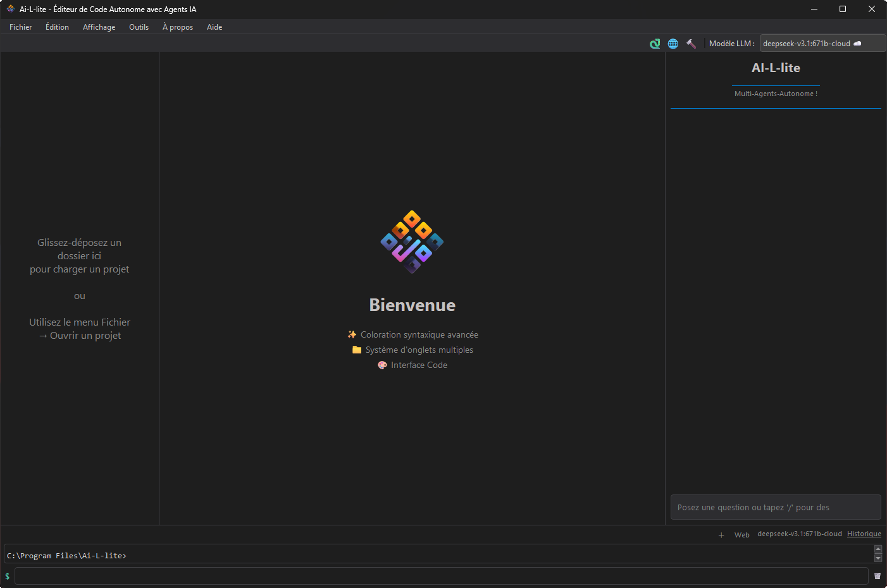Click the green snake icon in toolbar
The height and width of the screenshot is (588, 887).
click(655, 44)
